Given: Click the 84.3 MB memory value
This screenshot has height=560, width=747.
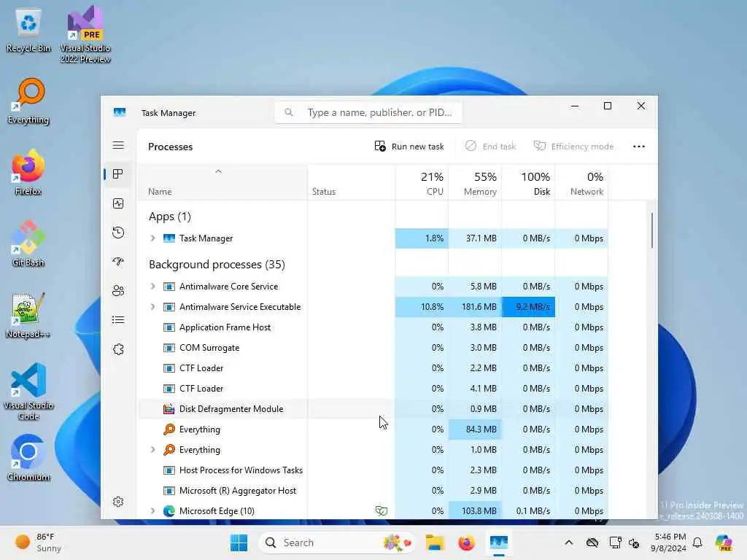Looking at the screenshot, I should (x=475, y=429).
